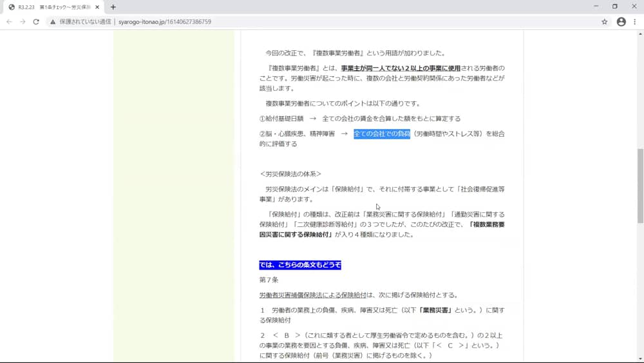Click bold text 事業主が同一人でない2以上の事業に使用
This screenshot has width=644, height=363.
(401, 68)
